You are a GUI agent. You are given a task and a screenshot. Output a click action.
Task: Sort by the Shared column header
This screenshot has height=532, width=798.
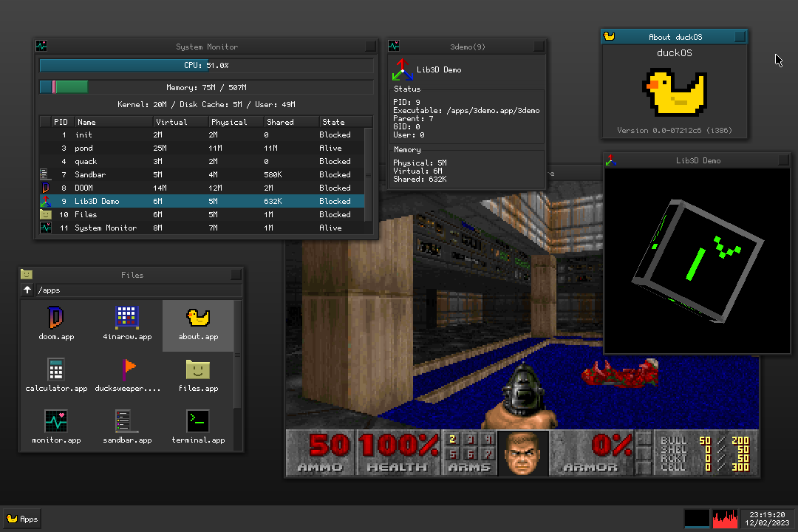[x=292, y=122]
